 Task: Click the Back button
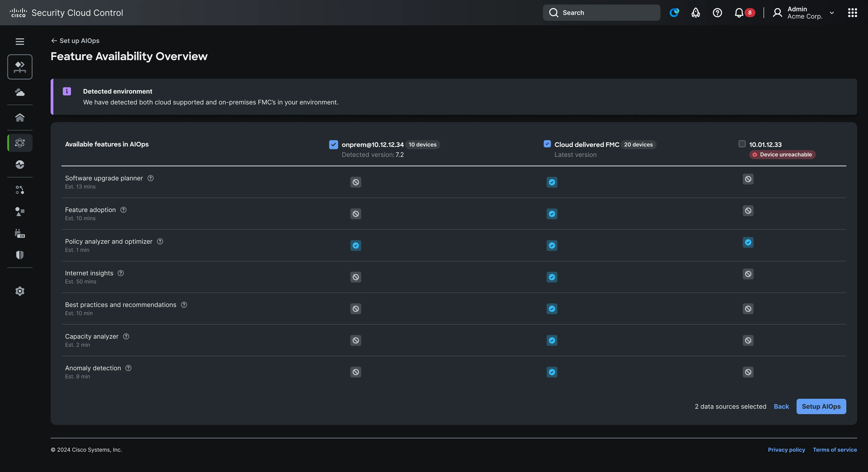pos(781,407)
